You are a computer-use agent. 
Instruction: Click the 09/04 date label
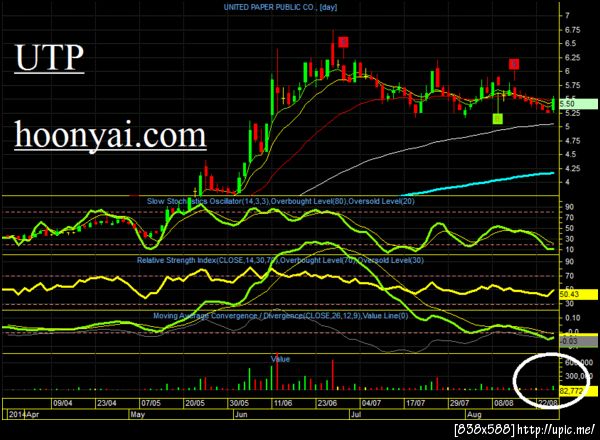click(x=63, y=403)
